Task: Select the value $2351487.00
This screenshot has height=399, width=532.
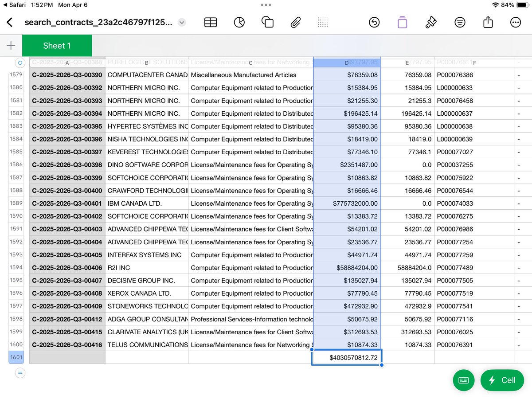Action: point(347,165)
